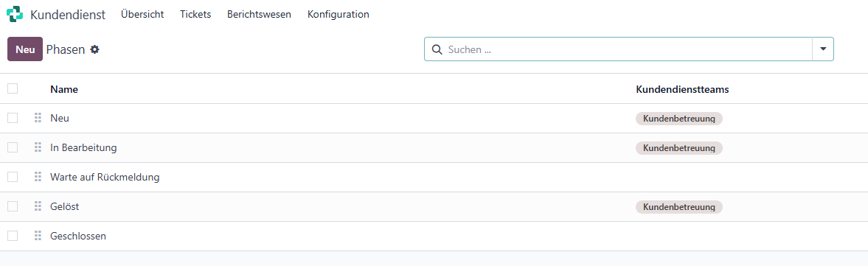868x266 pixels.
Task: Click drag handle next to Geschlossen
Action: tap(38, 236)
